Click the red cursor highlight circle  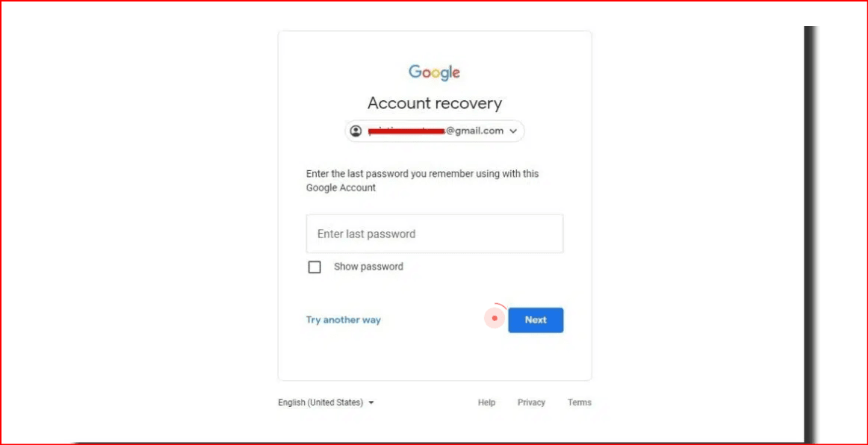tap(495, 318)
